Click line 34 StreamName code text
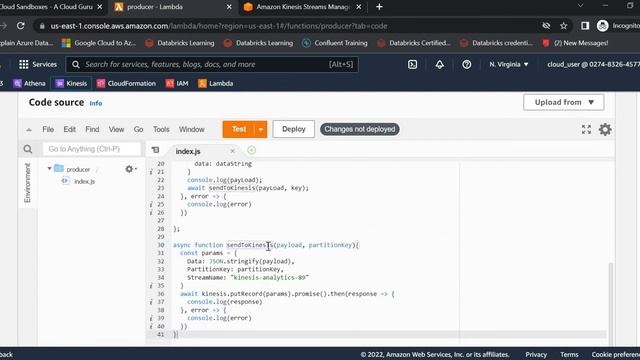The width and height of the screenshot is (640, 360). click(x=248, y=278)
